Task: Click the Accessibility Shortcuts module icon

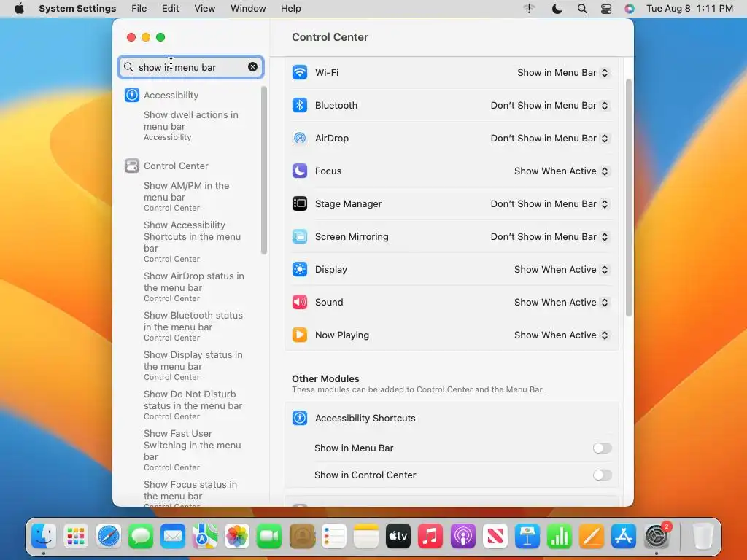Action: click(x=300, y=418)
